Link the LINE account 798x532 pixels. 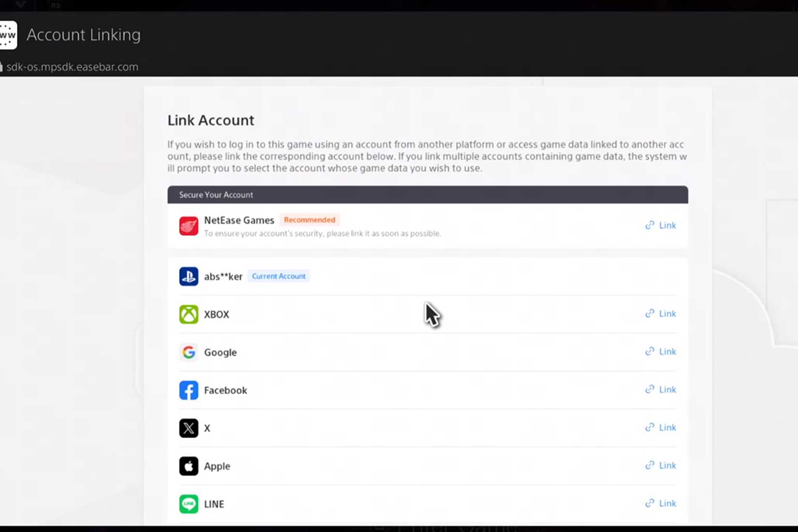coord(661,503)
